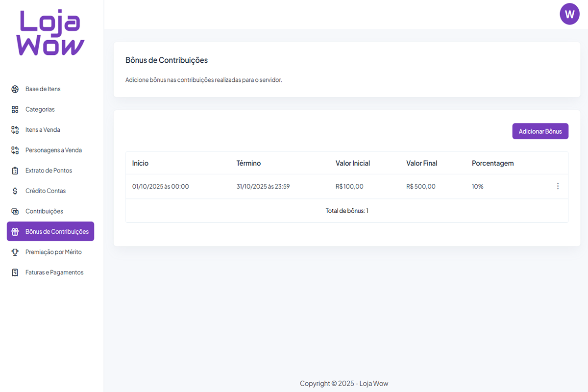The height and width of the screenshot is (392, 588).
Task: Click the Valor Inicial column header
Action: pos(352,163)
